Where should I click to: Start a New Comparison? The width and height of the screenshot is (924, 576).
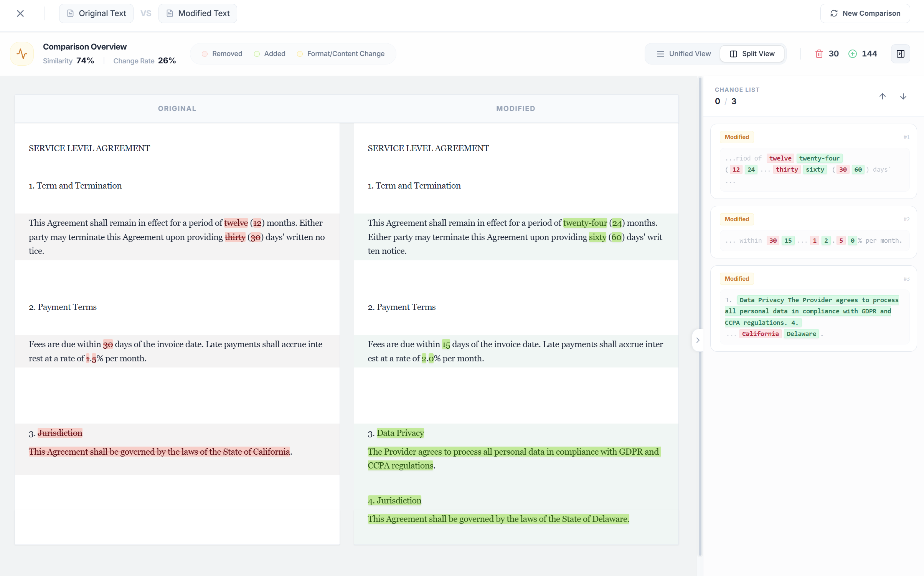click(x=865, y=13)
